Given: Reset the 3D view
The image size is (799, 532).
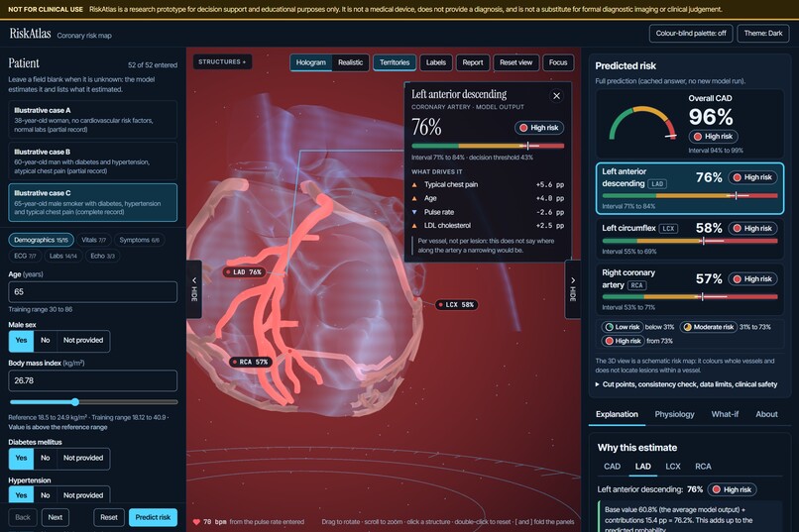Looking at the screenshot, I should coord(515,62).
